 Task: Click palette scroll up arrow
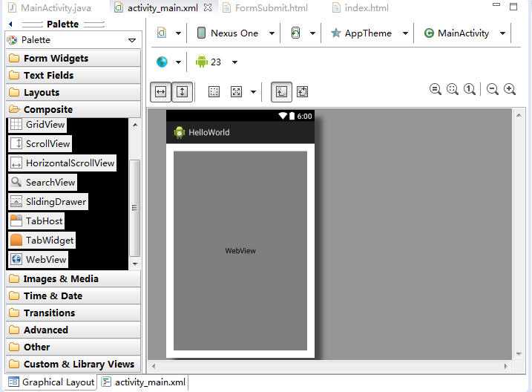coord(135,125)
